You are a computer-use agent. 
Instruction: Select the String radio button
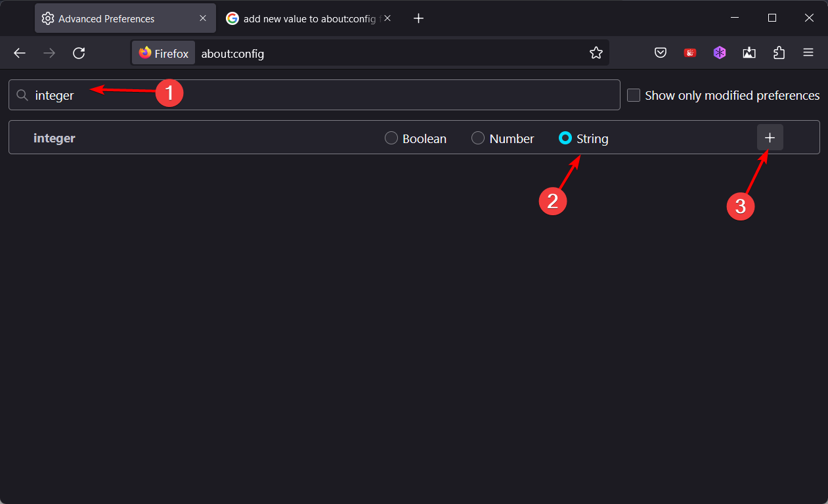(565, 138)
